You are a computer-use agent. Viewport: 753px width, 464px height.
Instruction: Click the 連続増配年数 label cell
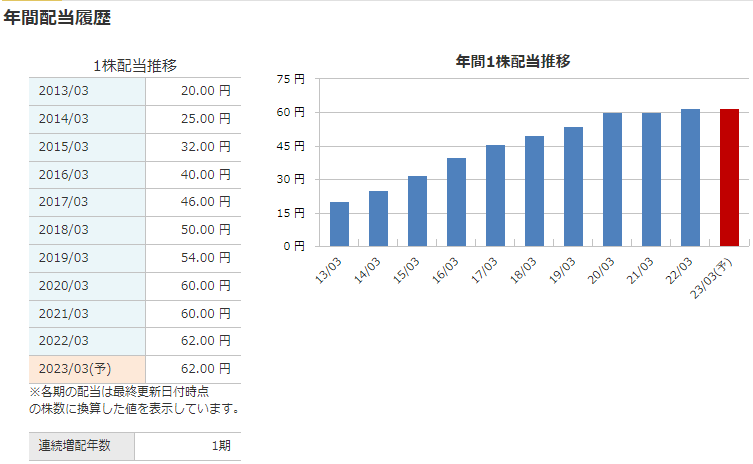tap(82, 446)
